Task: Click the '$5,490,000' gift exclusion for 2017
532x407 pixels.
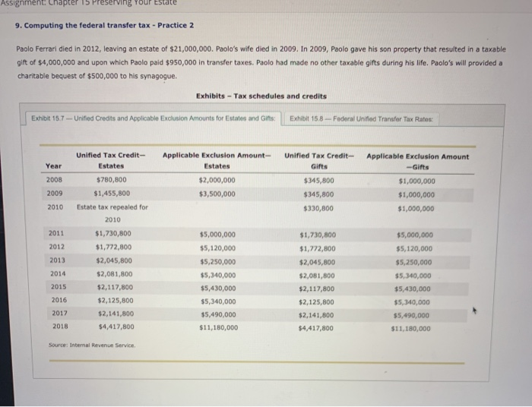Action: click(x=411, y=316)
